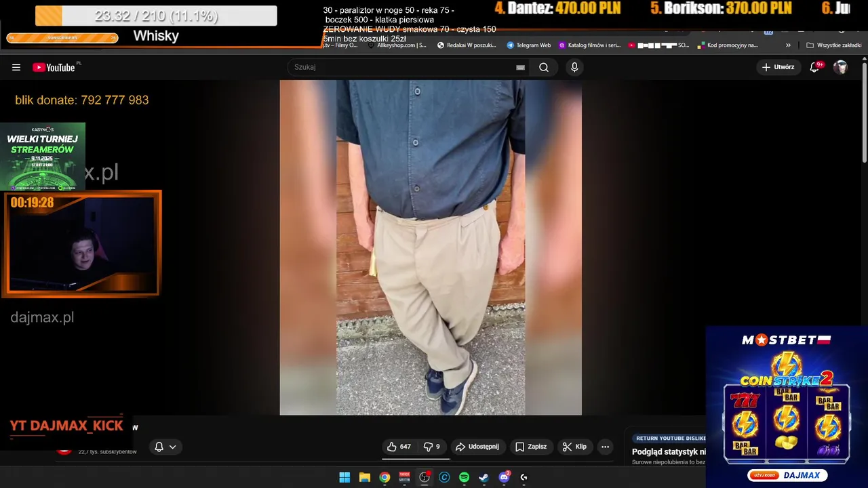Click the '22,7 tys. subskrybentów' subscriber count

click(x=107, y=451)
